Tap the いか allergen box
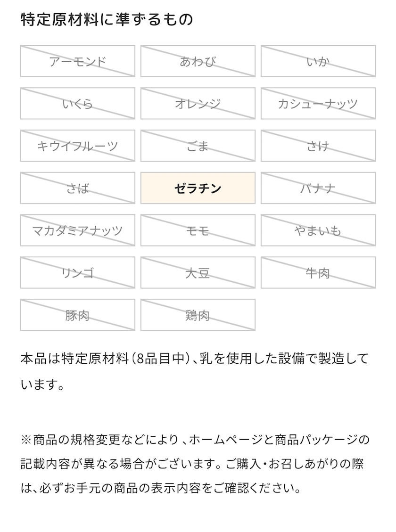Viewport: 396px width, 532px height. [318, 61]
